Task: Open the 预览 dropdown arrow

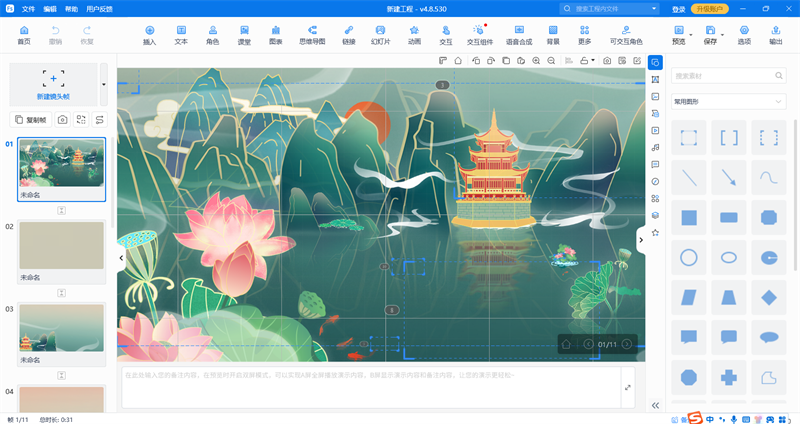Action: pyautogui.click(x=691, y=35)
